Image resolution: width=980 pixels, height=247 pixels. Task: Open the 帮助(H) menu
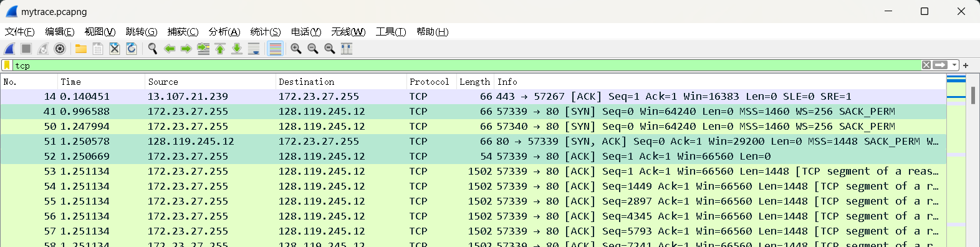[433, 32]
